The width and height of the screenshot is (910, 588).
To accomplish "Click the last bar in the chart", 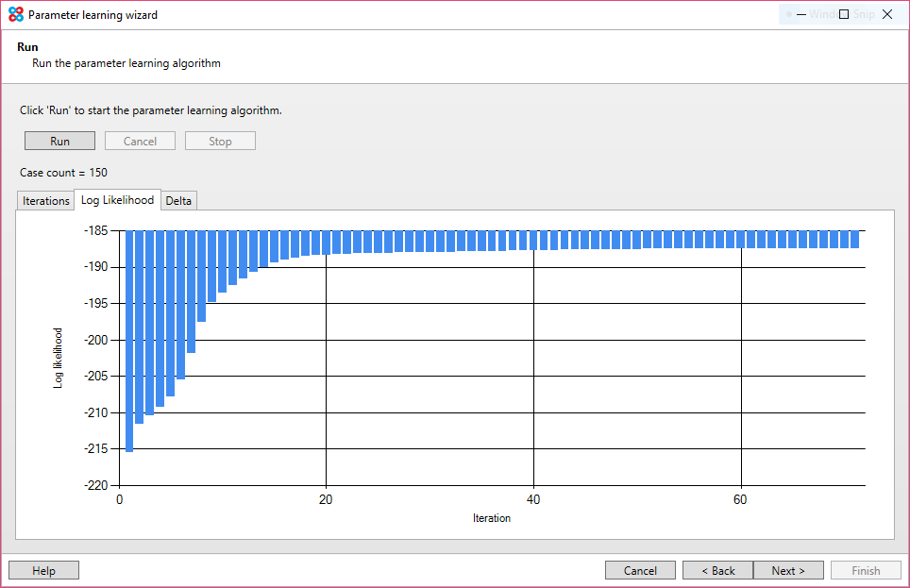I will click(856, 238).
